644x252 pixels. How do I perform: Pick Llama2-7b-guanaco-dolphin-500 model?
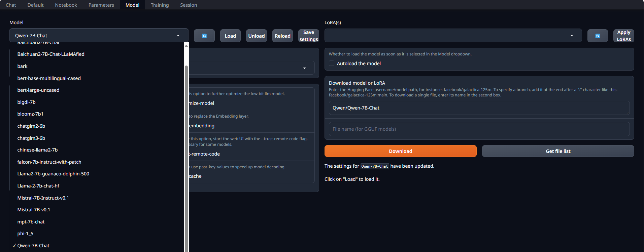click(97, 174)
